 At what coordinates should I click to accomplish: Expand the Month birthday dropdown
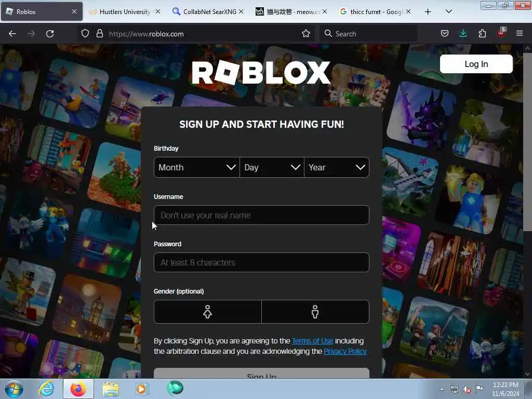197,167
